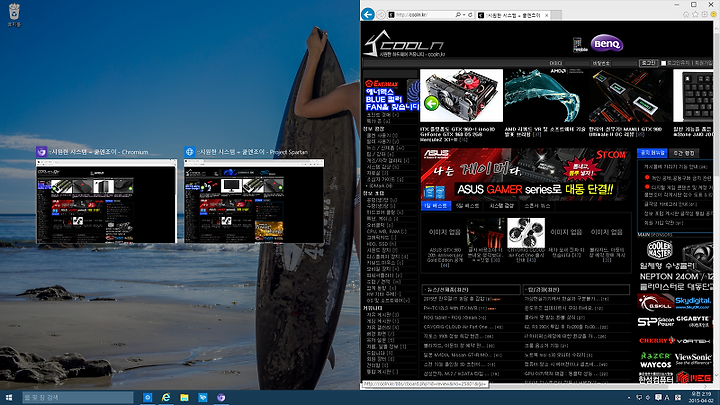Click the Cooler Master sponsor logo
The image size is (720, 405).
pos(659,250)
